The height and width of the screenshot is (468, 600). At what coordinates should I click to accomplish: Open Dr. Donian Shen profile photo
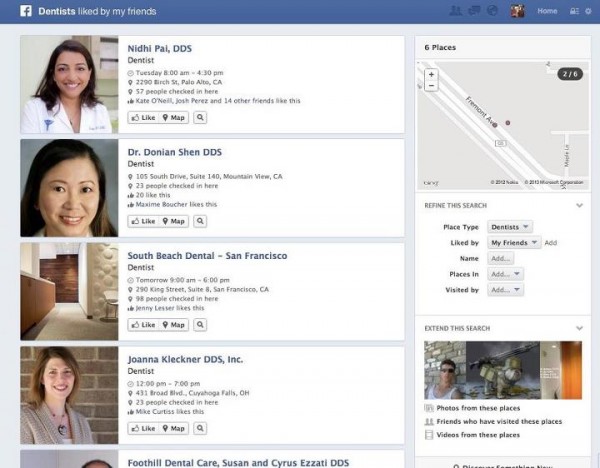[69, 188]
